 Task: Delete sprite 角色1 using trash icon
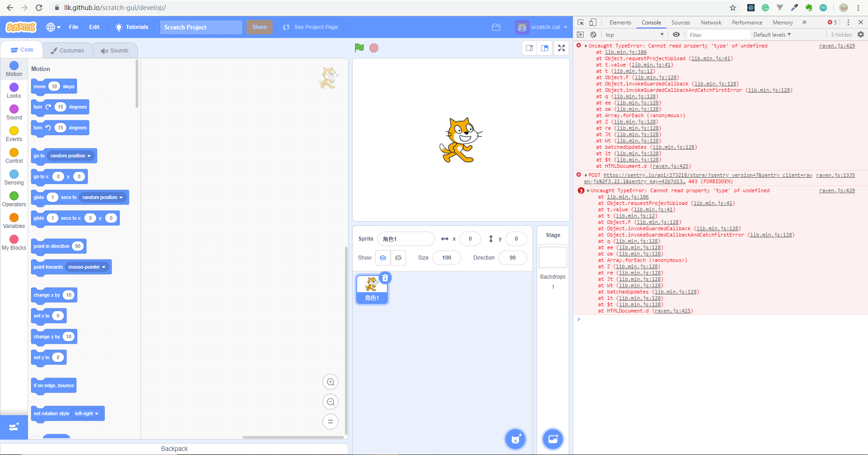385,277
